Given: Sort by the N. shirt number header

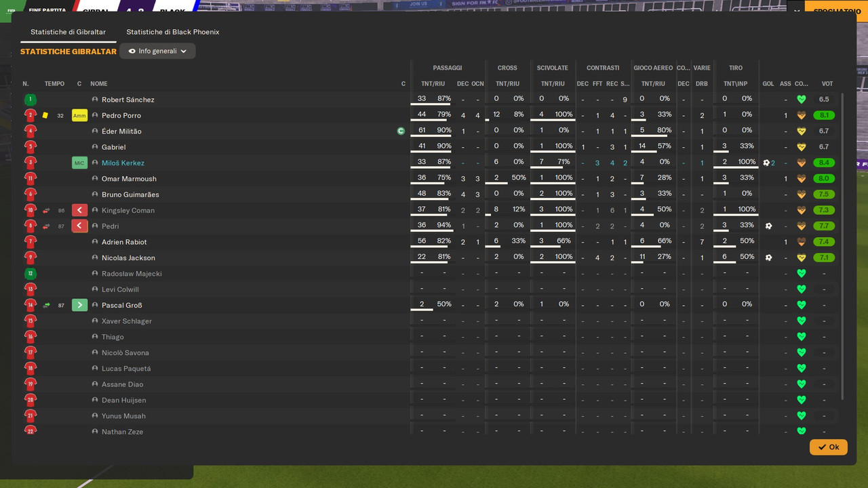Looking at the screenshot, I should (x=26, y=84).
